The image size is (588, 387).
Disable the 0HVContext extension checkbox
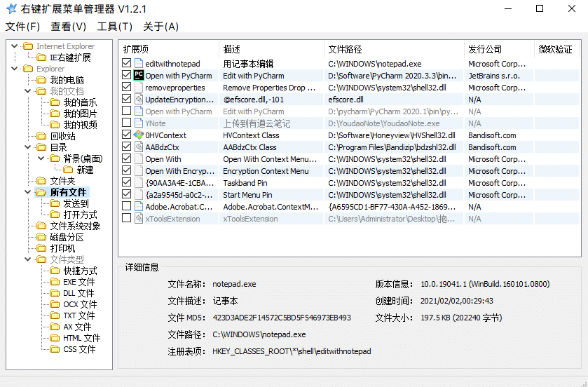[127, 134]
